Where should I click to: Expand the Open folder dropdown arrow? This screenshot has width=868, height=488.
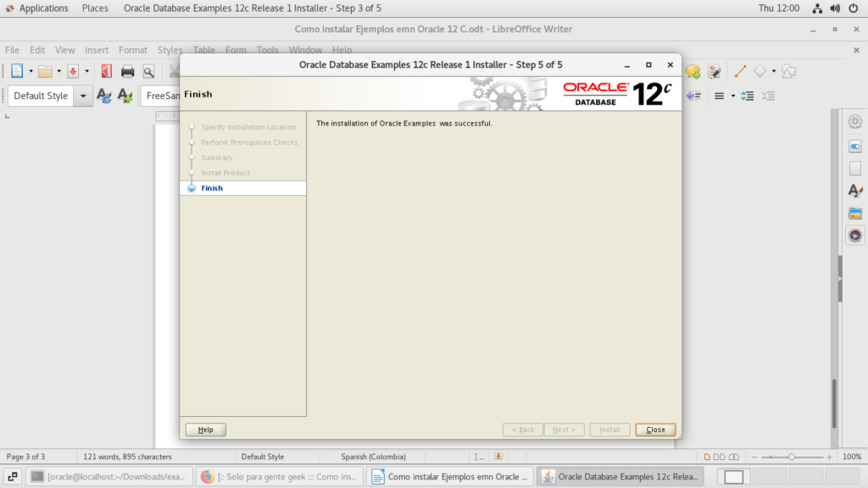click(x=58, y=71)
